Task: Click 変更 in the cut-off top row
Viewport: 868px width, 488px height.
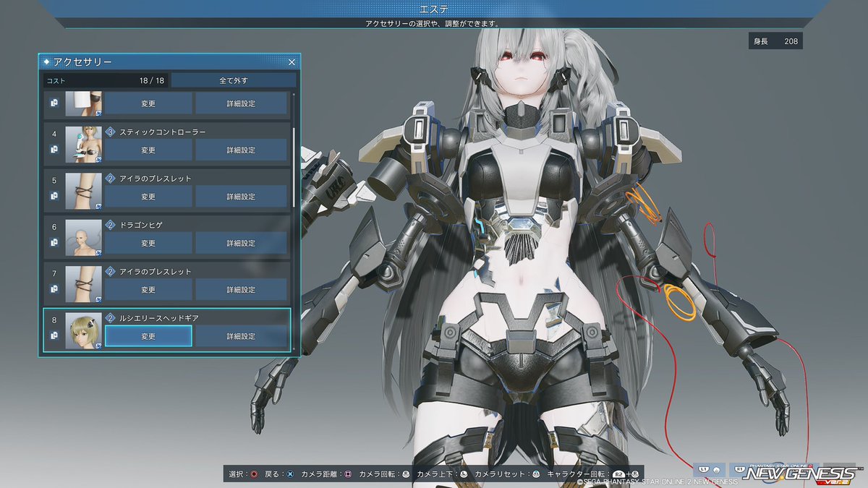Action: point(148,103)
